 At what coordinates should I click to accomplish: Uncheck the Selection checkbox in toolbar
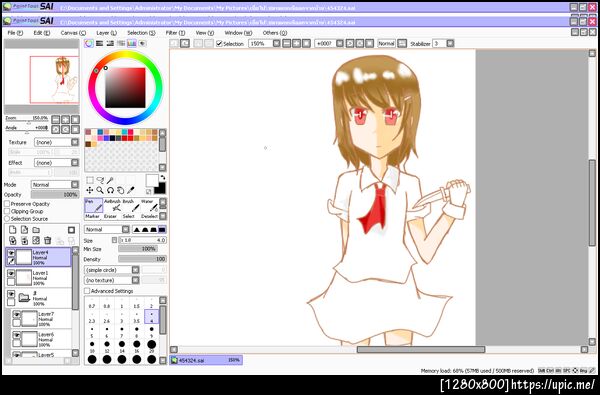coord(219,44)
